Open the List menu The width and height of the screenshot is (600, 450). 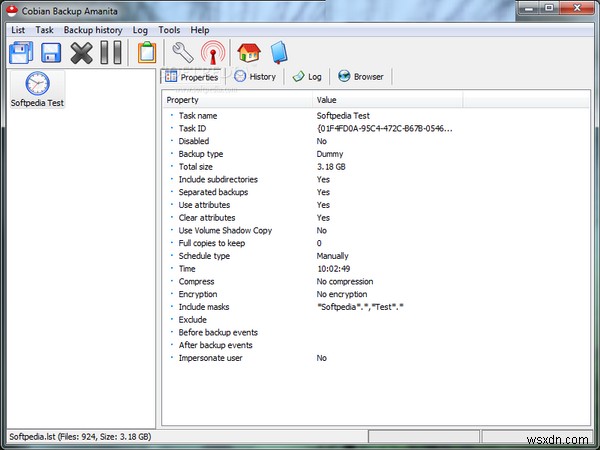tap(18, 30)
